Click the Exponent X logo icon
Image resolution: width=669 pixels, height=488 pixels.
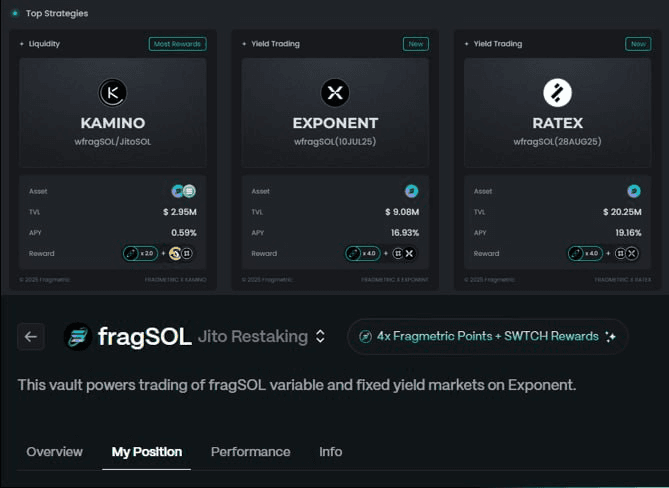[335, 93]
